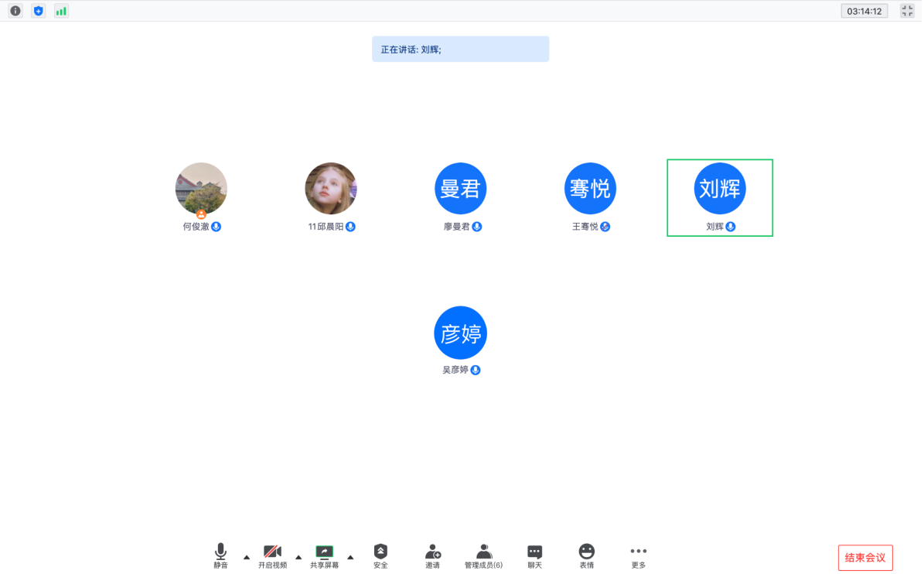This screenshot has height=574, width=924.
Task: Select 刘辉's highlighted participant tile
Action: 720,197
